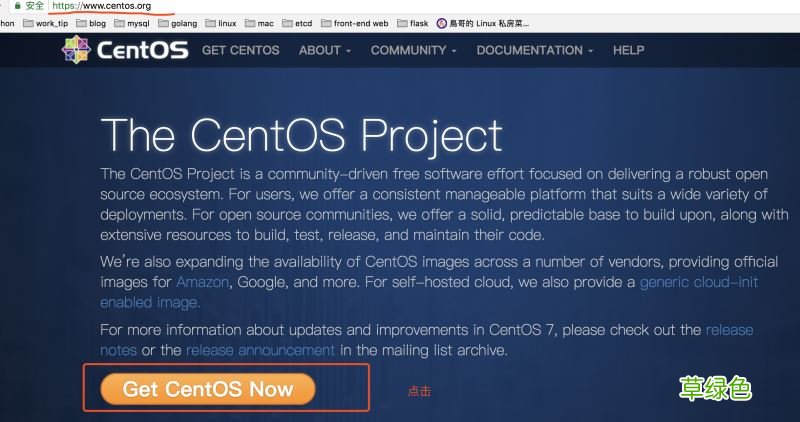Open the flask bookmark folder

[414, 23]
